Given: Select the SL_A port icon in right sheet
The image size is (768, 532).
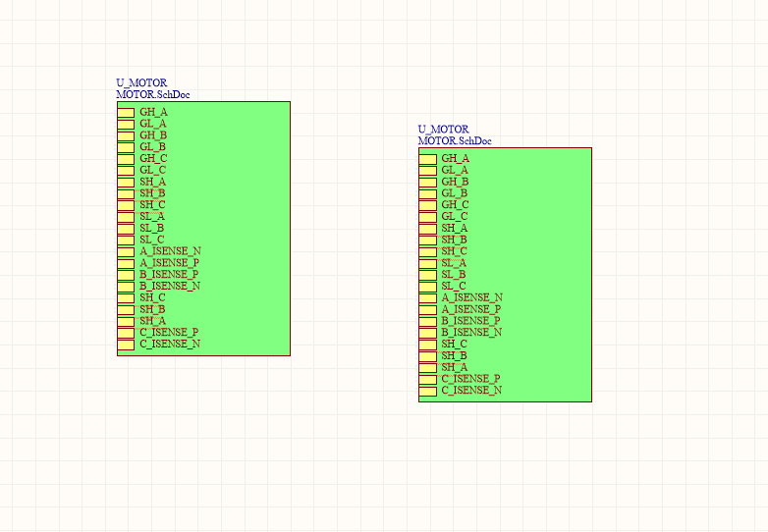Looking at the screenshot, I should pos(427,263).
